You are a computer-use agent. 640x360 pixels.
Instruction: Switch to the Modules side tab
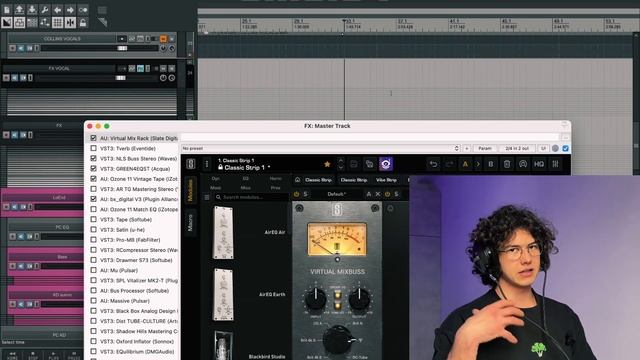click(x=190, y=191)
